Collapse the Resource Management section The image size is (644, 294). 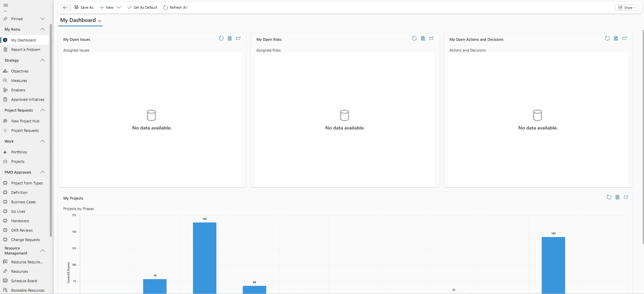coord(42,251)
